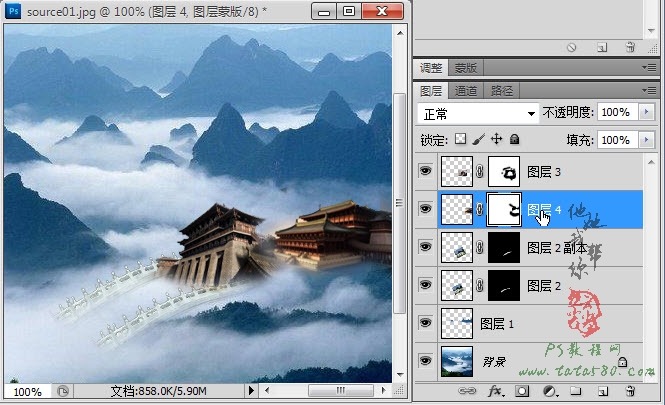Click the document horizontal scrollbar thumb
The height and width of the screenshot is (405, 665).
point(341,390)
